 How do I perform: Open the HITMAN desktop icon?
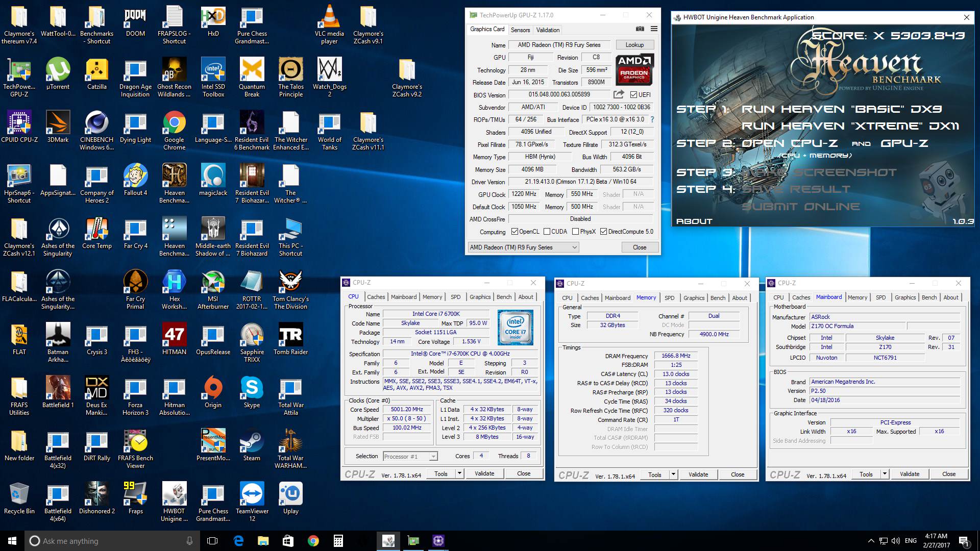pos(174,339)
